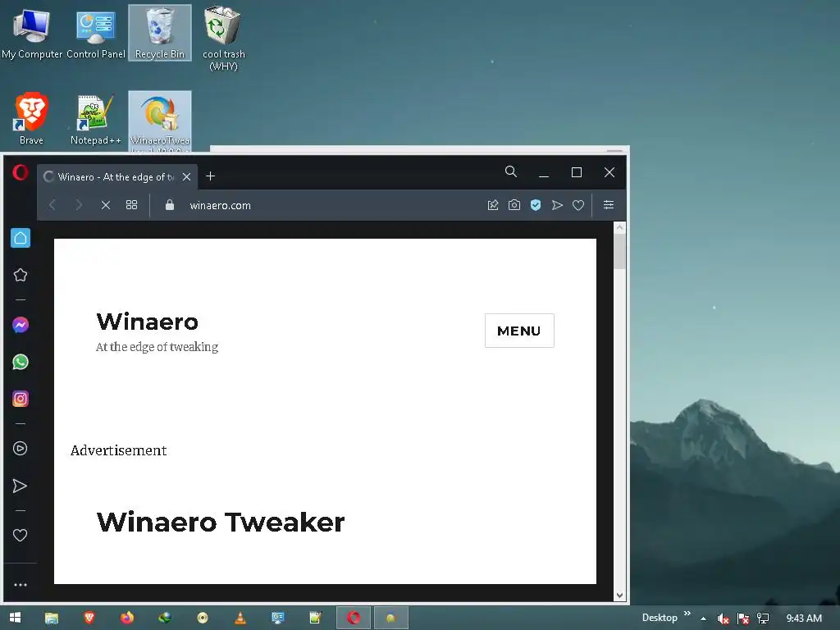Launch Brave from taskbar
The image size is (840, 630).
(89, 618)
